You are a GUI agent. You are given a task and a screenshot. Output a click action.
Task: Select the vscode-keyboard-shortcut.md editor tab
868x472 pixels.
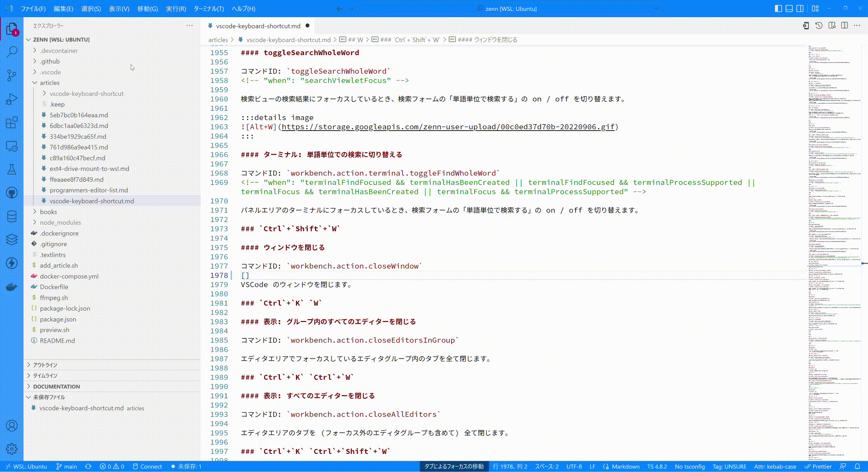pos(258,26)
